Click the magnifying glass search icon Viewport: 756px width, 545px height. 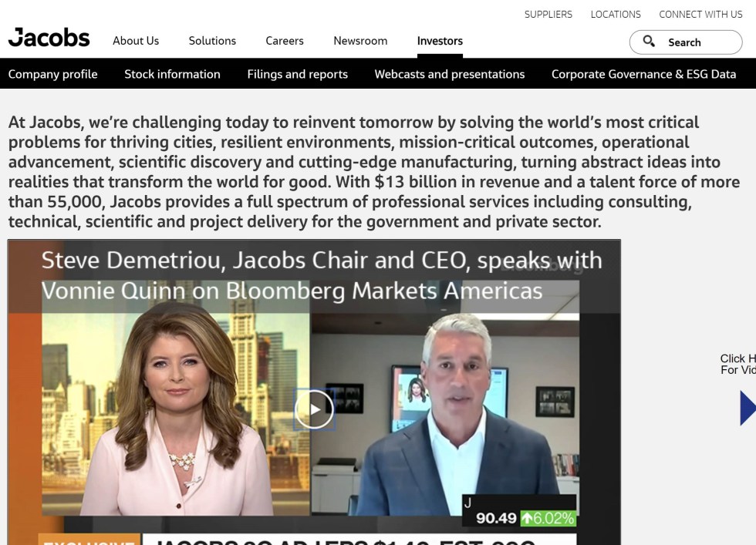[x=649, y=42]
